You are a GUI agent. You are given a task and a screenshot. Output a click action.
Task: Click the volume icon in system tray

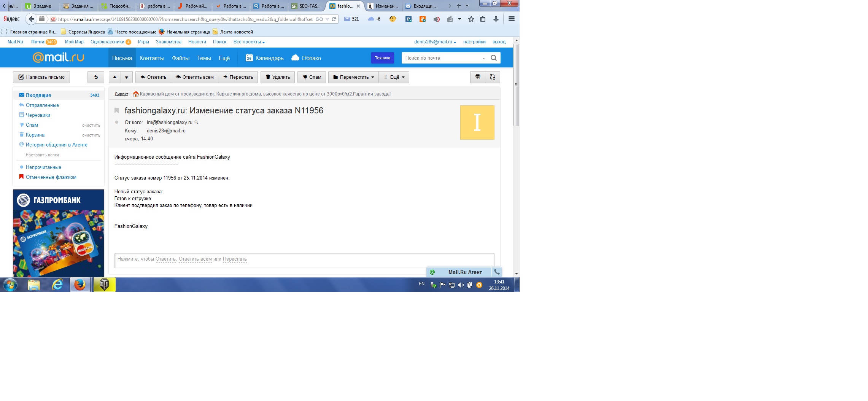(x=461, y=285)
